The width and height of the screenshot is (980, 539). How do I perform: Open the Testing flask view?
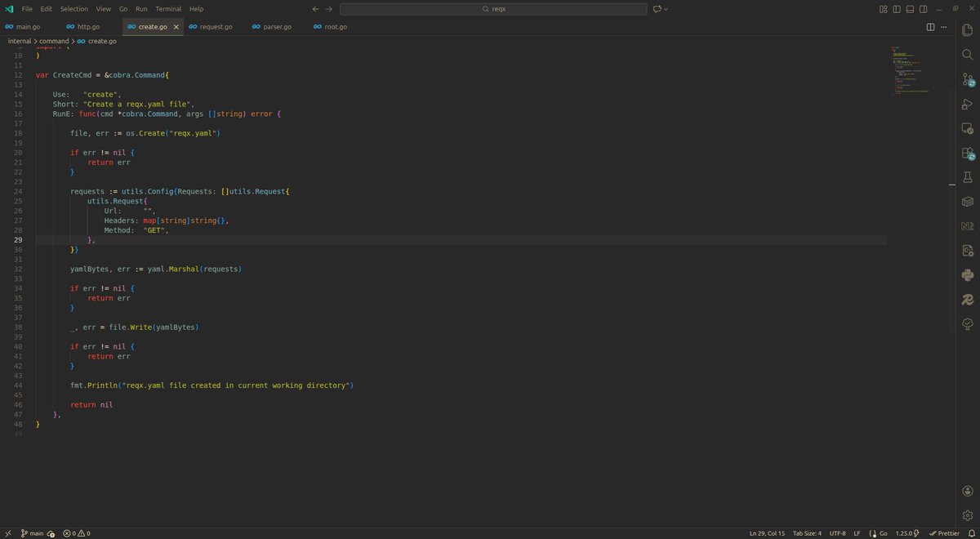tap(968, 177)
